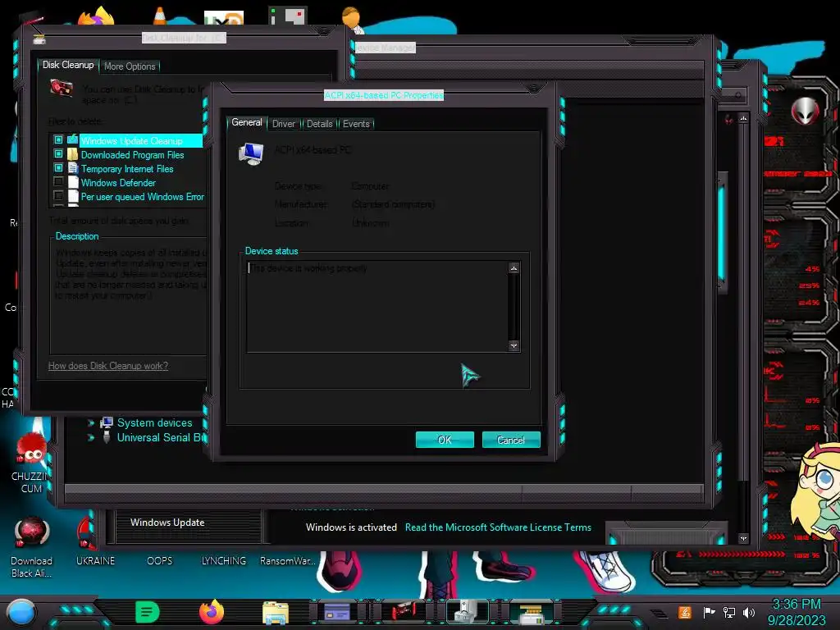Click the ACPI computer icon in Properties
This screenshot has height=630, width=840.
pyautogui.click(x=251, y=153)
